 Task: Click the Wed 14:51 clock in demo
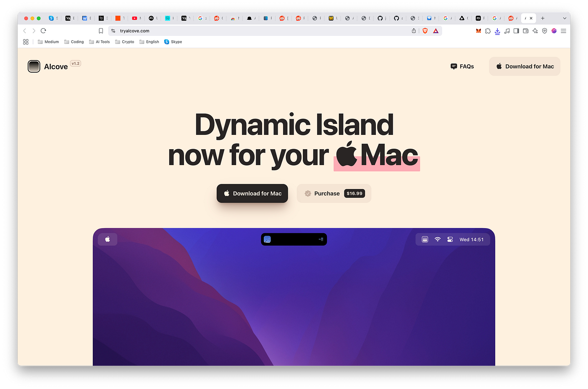coord(471,239)
